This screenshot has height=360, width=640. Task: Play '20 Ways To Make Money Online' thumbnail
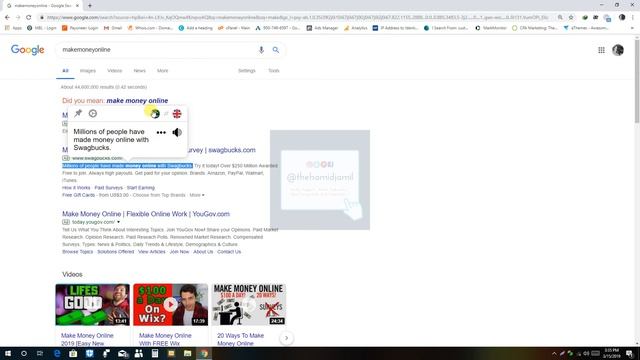coord(249,304)
